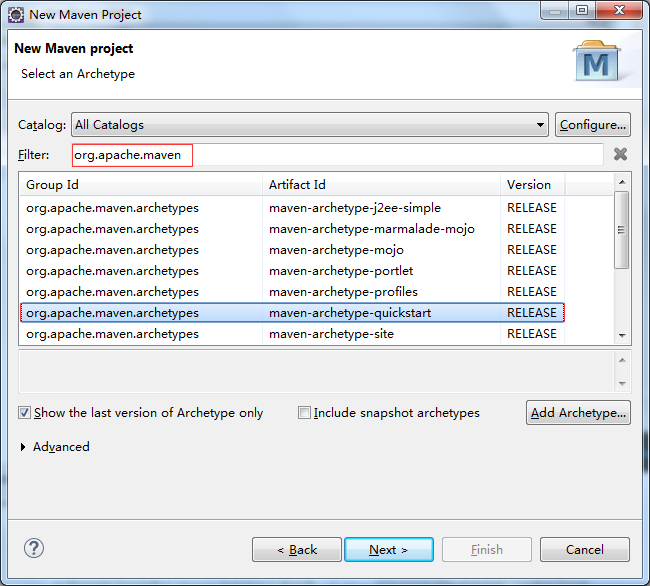
Task: Sort by Version column header
Action: coord(532,184)
